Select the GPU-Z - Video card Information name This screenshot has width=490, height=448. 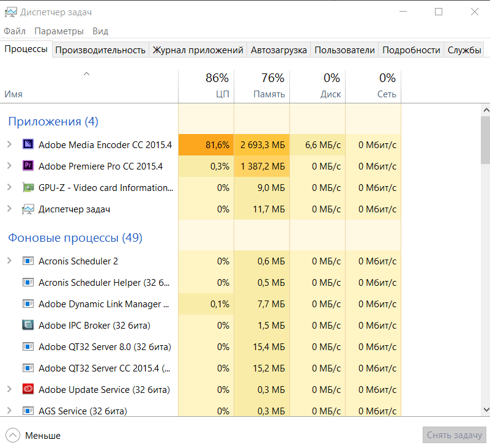[x=106, y=188]
